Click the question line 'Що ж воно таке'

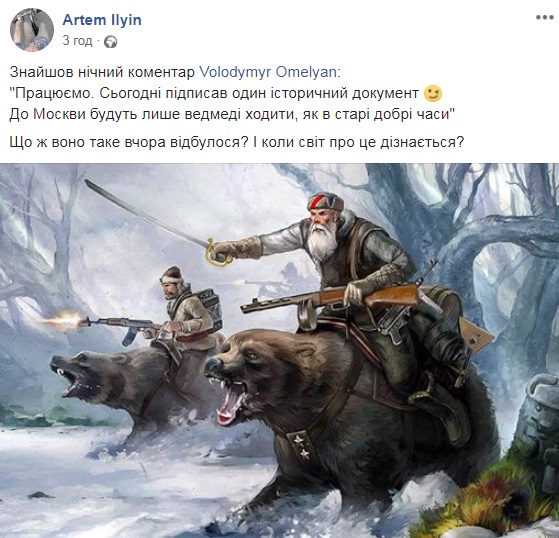(237, 142)
